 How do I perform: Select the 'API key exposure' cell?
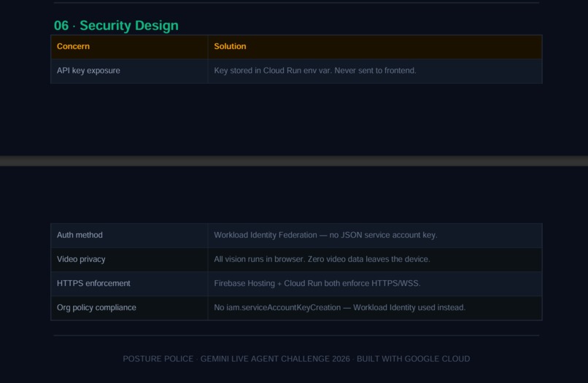click(129, 71)
